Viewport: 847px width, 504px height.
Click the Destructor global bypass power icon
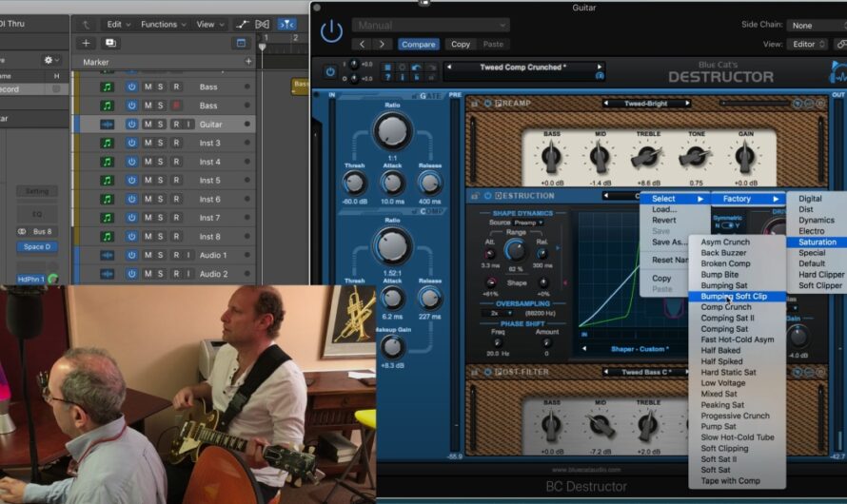pyautogui.click(x=330, y=71)
